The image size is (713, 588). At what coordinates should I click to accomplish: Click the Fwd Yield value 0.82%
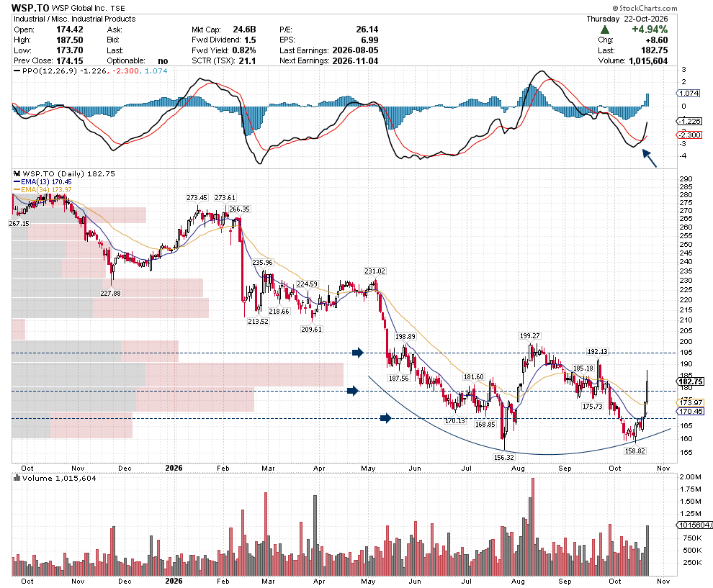coord(244,50)
